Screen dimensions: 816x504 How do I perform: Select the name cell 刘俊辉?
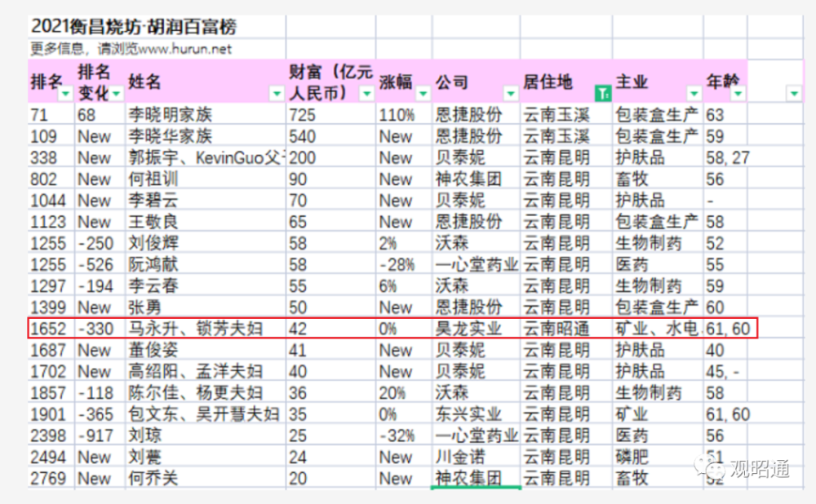pyautogui.click(x=206, y=243)
